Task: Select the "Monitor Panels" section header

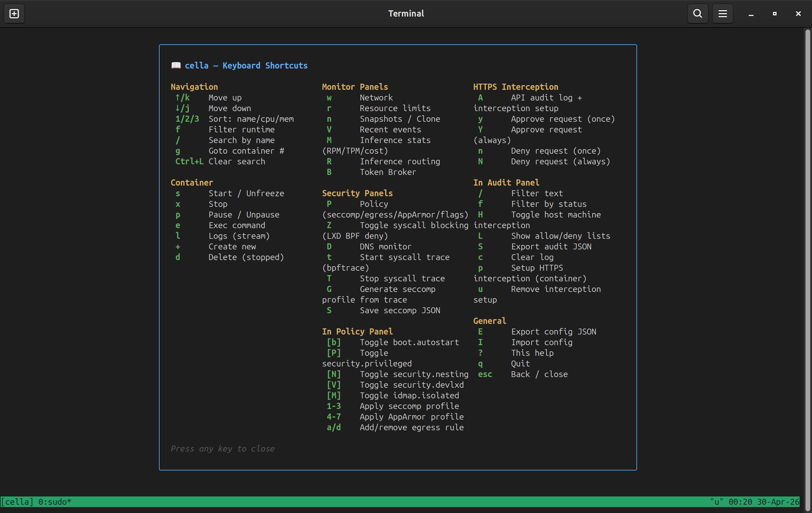Action: pos(355,87)
